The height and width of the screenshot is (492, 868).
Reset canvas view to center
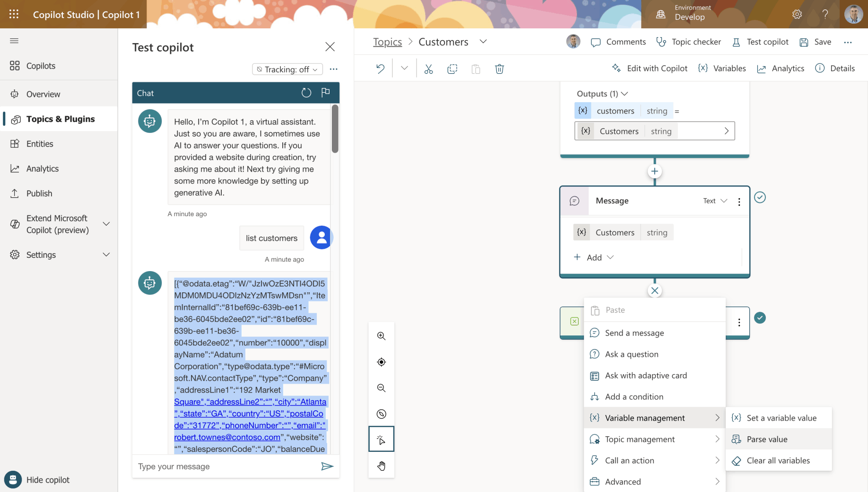click(382, 362)
